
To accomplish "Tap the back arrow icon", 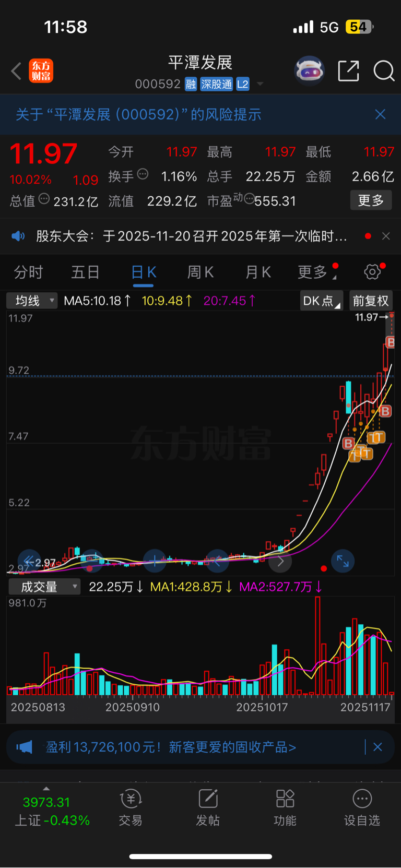I will pos(16,71).
